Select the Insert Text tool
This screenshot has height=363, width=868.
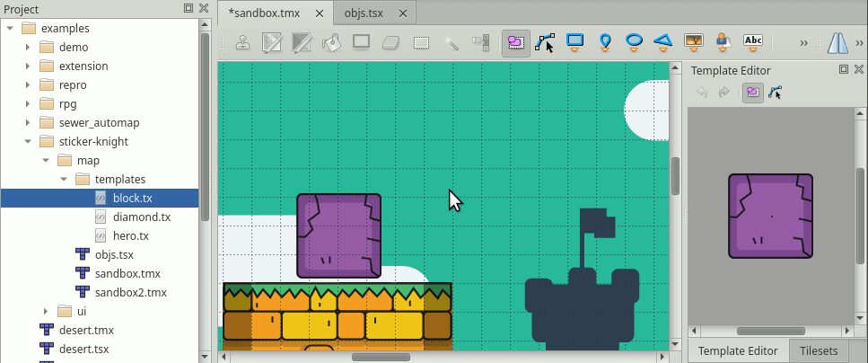pyautogui.click(x=754, y=42)
